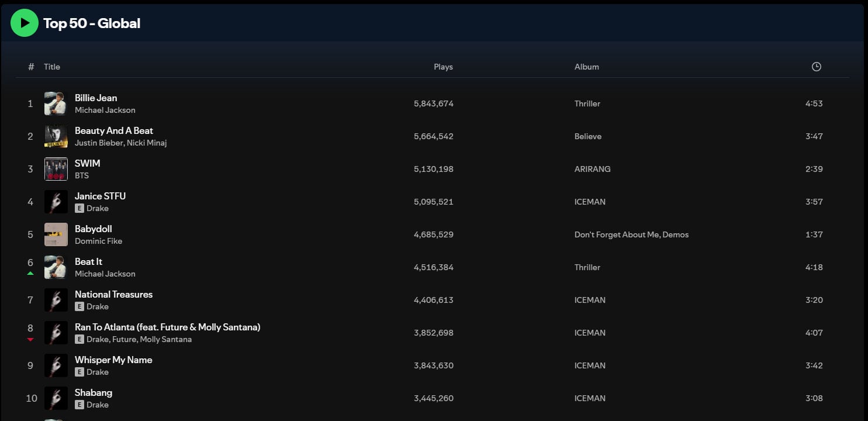Click the 4:53 duration of Billie Jean
Image resolution: width=868 pixels, height=421 pixels.
pyautogui.click(x=814, y=103)
